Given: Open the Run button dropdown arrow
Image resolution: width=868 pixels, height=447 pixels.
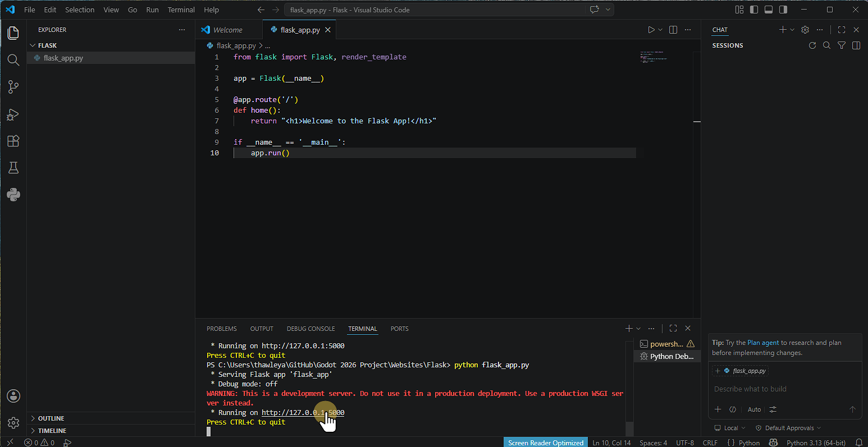Looking at the screenshot, I should click(660, 30).
